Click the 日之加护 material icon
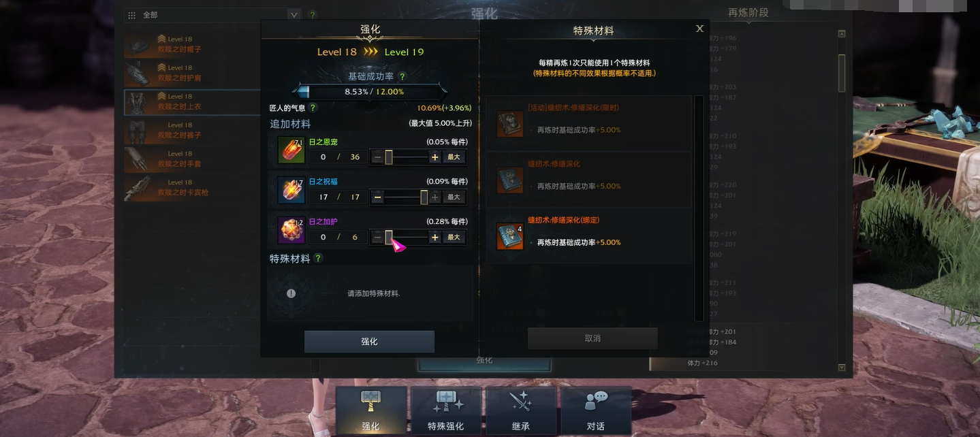 pyautogui.click(x=291, y=230)
